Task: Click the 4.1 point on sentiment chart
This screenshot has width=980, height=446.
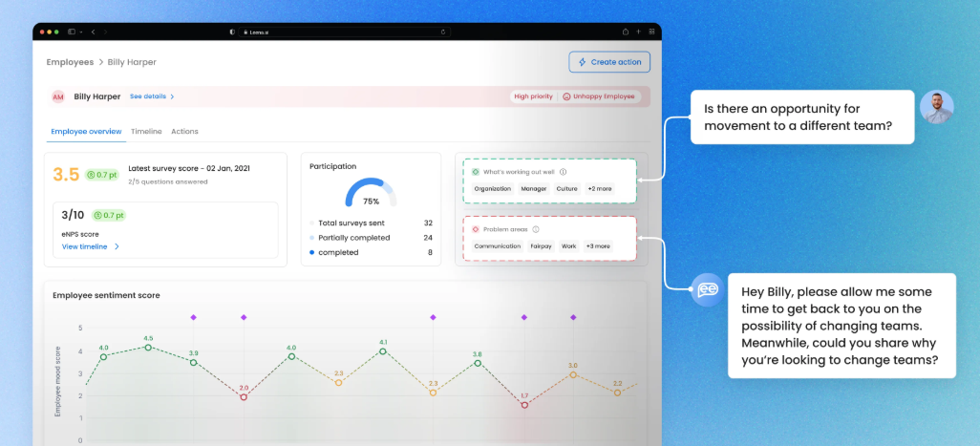Action: (x=383, y=351)
